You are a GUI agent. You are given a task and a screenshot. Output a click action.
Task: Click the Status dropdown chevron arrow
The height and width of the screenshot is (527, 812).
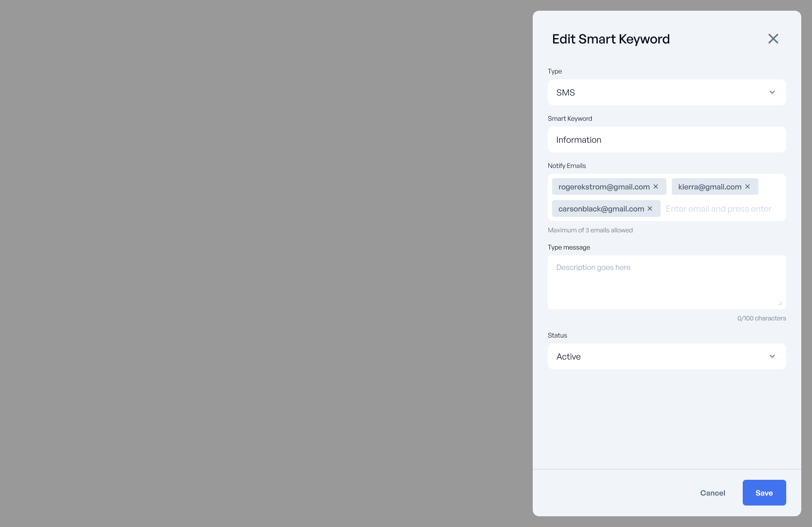[x=772, y=356]
